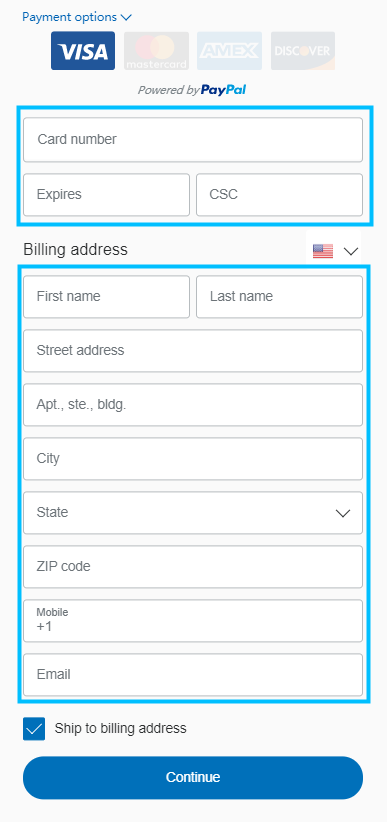This screenshot has width=387, height=822.
Task: Expand the Payment options chevron
Action: point(126,17)
